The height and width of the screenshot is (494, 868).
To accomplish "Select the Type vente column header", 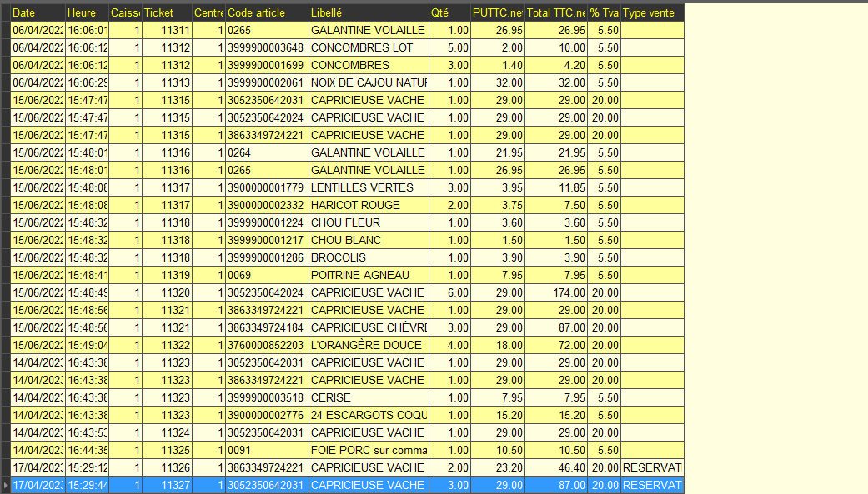I will click(652, 12).
